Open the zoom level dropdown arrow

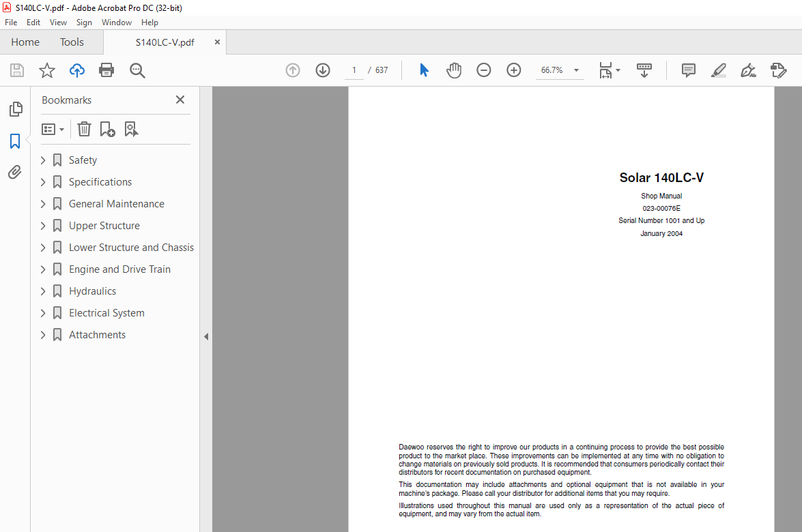tap(577, 70)
